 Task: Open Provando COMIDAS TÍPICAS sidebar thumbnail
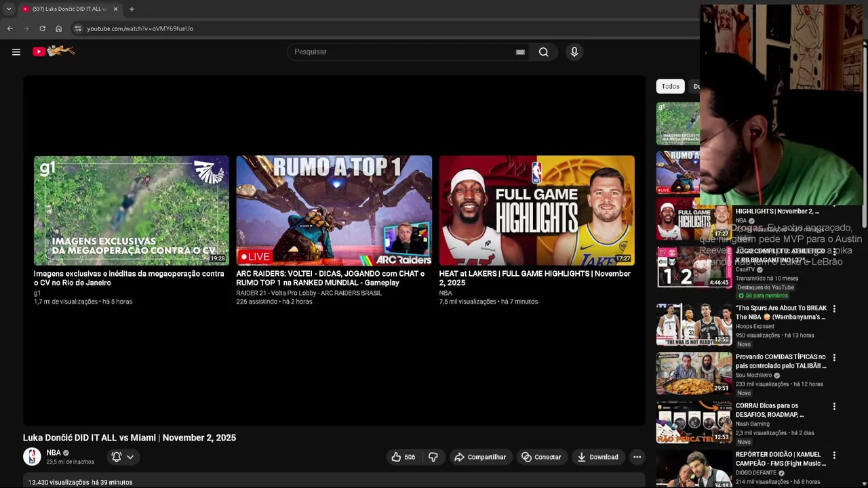pyautogui.click(x=694, y=373)
